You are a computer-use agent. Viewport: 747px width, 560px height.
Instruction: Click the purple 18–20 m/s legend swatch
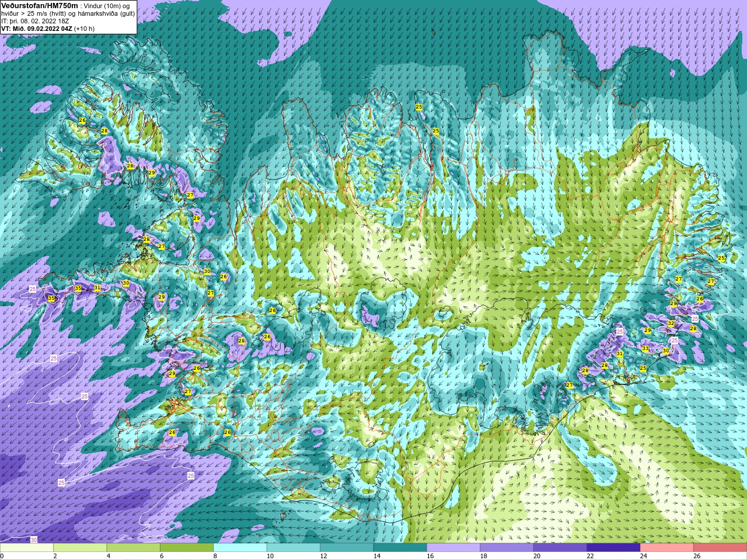click(x=507, y=548)
